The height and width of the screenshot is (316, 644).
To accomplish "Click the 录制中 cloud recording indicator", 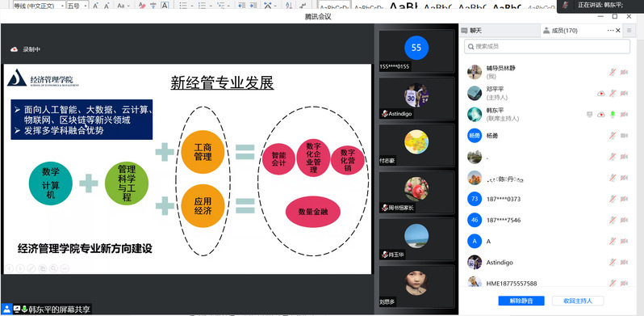I will pos(26,49).
